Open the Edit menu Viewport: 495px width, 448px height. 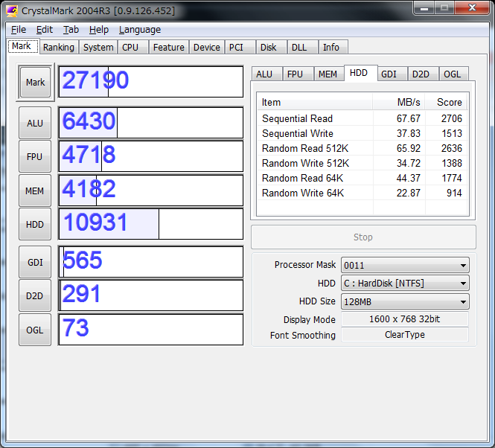pyautogui.click(x=44, y=30)
